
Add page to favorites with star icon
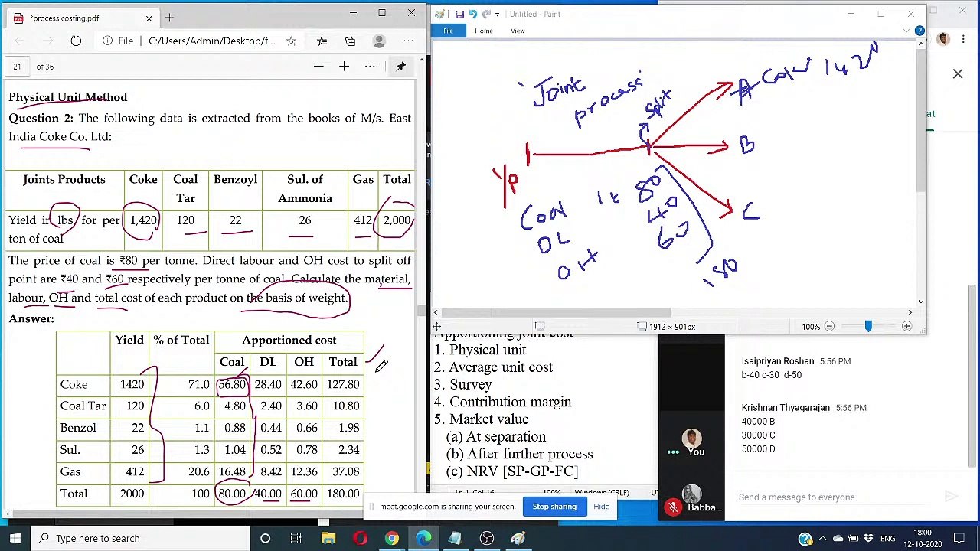(291, 41)
